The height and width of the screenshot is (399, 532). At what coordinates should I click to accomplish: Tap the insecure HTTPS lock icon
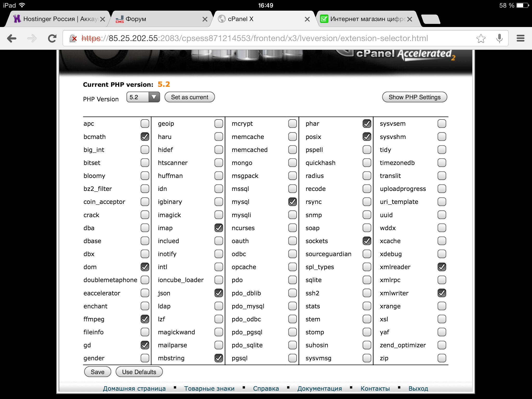click(x=73, y=38)
